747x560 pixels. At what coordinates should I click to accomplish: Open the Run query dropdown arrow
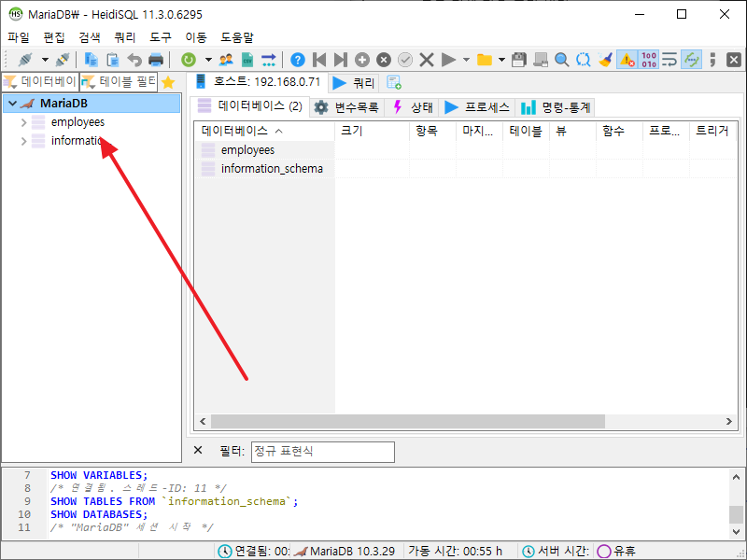466,60
